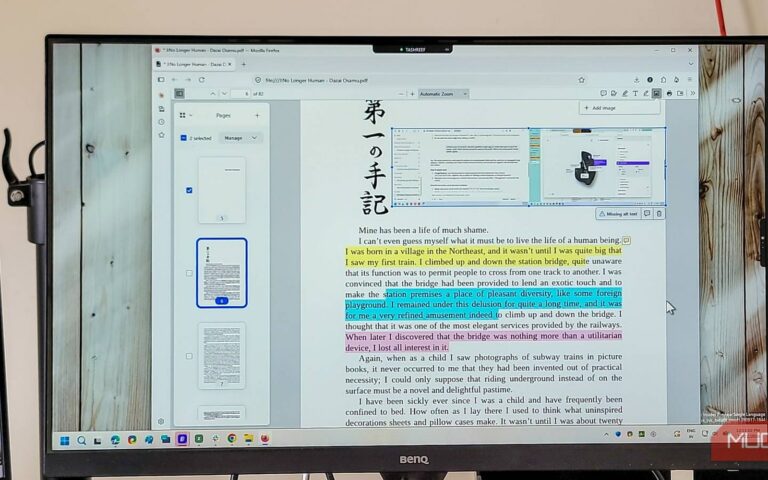Open the Firefox account icon
Viewport: 768px width, 480px height.
tap(650, 80)
